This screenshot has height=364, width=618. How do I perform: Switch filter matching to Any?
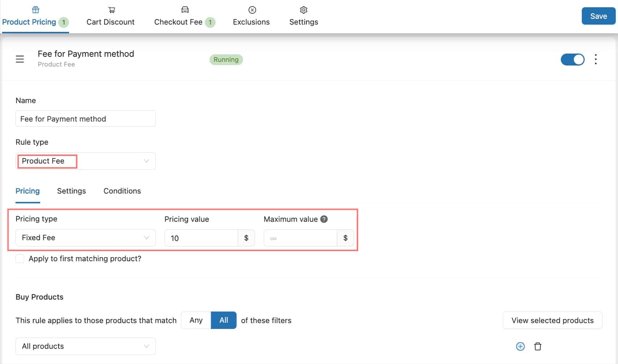click(x=195, y=320)
